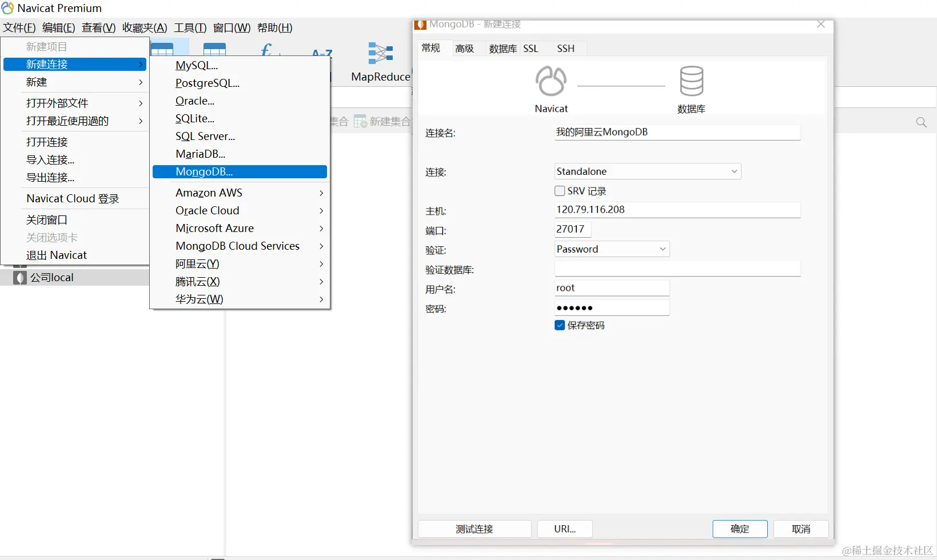Click the 主机 input field
Screen dimensions: 937x560
click(677, 210)
